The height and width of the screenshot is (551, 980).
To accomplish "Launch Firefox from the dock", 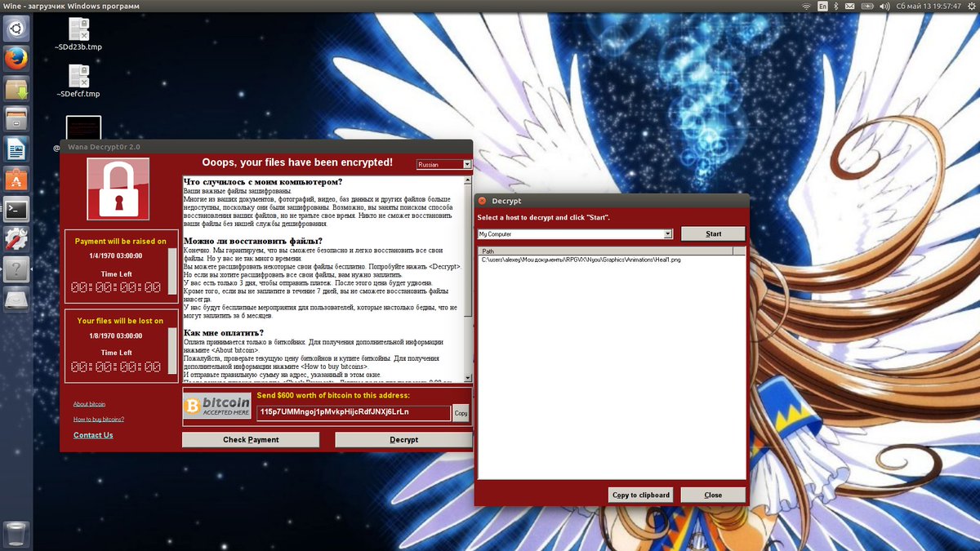I will [16, 59].
